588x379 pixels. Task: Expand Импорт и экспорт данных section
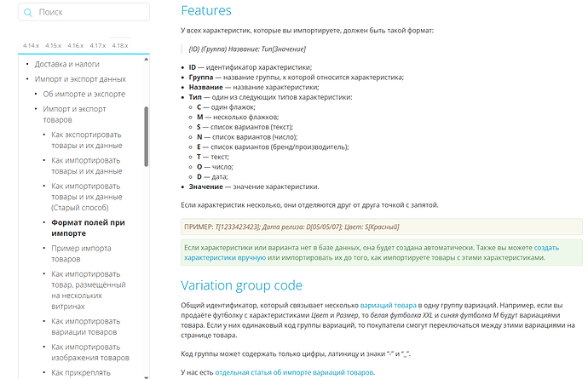[x=80, y=79]
